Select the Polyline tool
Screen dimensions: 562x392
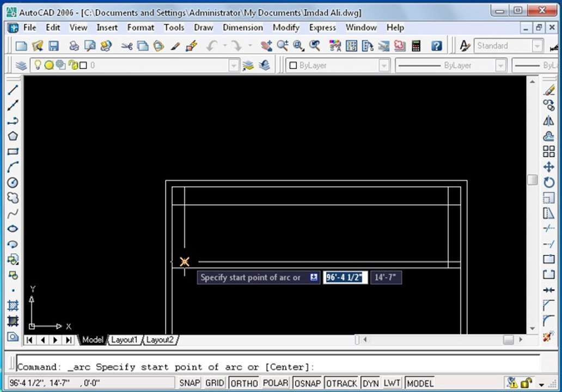(x=13, y=121)
